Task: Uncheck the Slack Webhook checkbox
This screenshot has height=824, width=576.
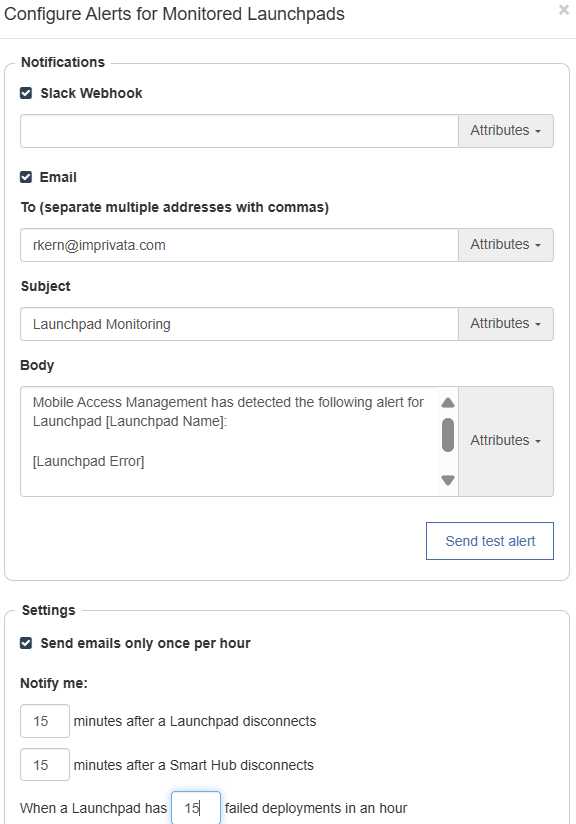Action: coord(26,94)
